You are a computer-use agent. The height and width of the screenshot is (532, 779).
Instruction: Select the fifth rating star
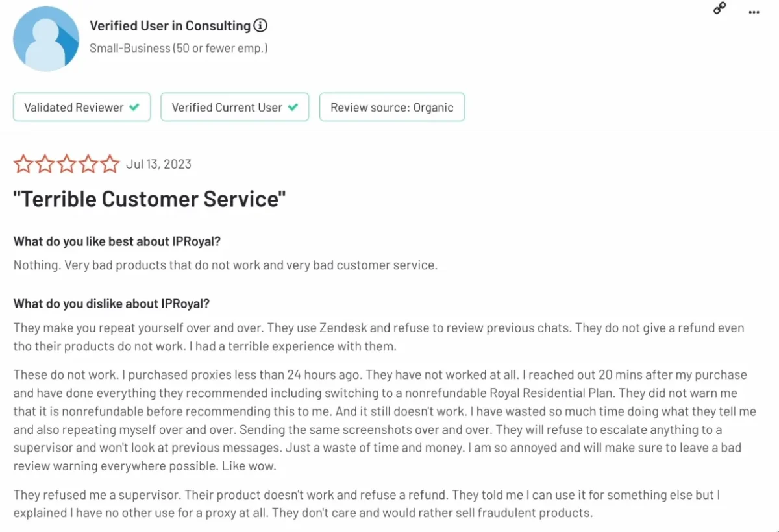[110, 163]
